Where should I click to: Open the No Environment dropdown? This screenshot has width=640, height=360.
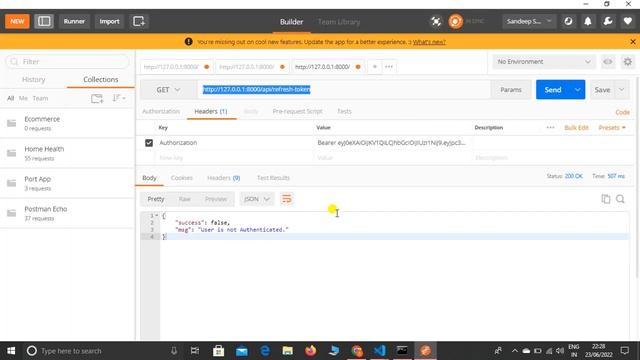pos(544,62)
